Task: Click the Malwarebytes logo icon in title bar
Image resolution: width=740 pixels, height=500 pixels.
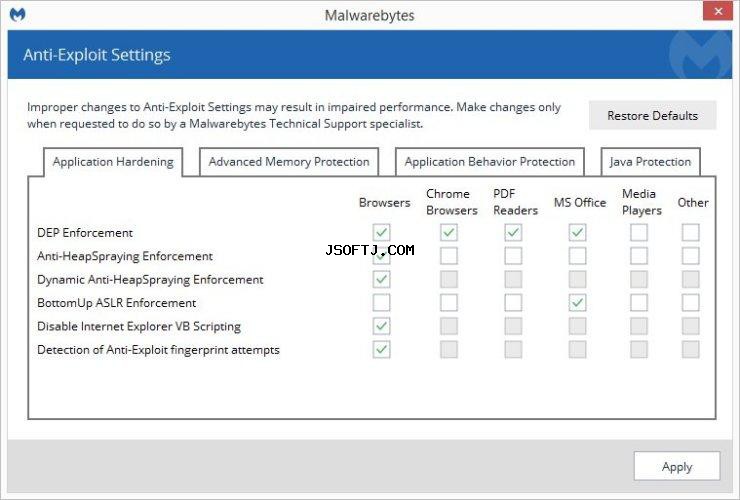Action: point(17,15)
